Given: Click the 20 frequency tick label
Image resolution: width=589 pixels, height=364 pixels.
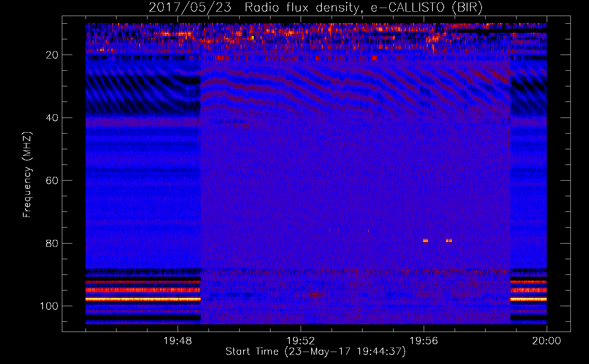Looking at the screenshot, I should pos(52,55).
